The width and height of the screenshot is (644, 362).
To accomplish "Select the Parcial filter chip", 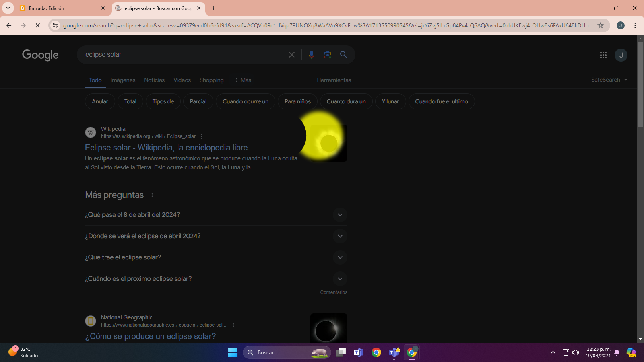I will [198, 101].
